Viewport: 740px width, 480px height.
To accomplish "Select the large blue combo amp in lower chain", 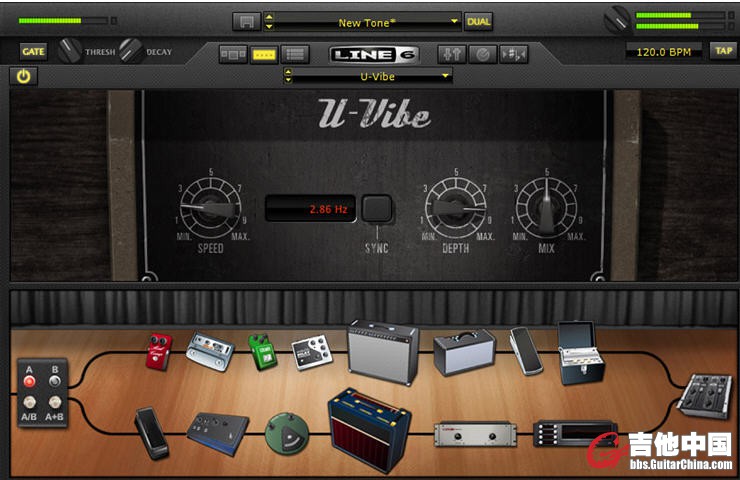I will coord(370,430).
